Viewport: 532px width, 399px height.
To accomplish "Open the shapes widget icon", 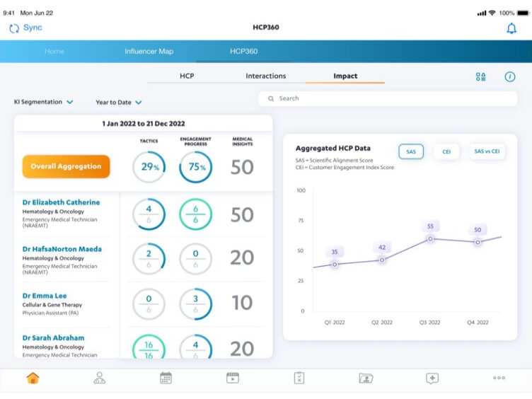I will (x=481, y=76).
